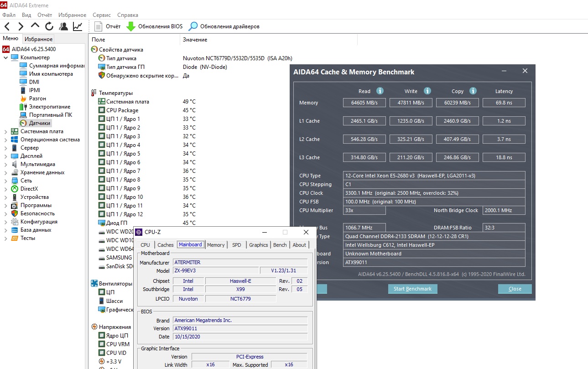
Task: Collapse the Компьютер tree node
Action: click(5, 57)
